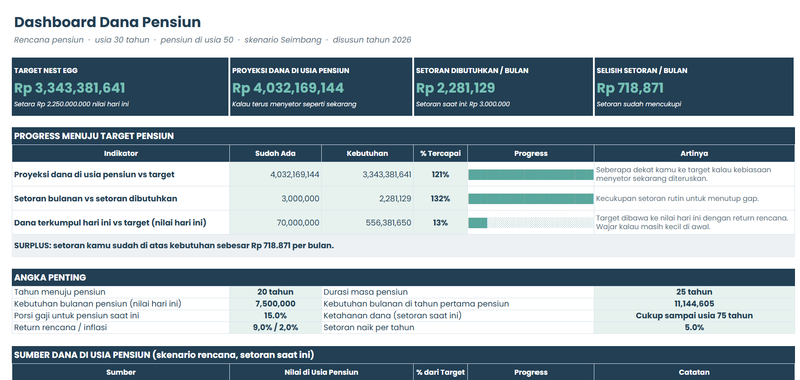Image resolution: width=800 pixels, height=380 pixels.
Task: Click the SETORAN DIBUTUHKAN / BULAN label
Action: [x=472, y=71]
